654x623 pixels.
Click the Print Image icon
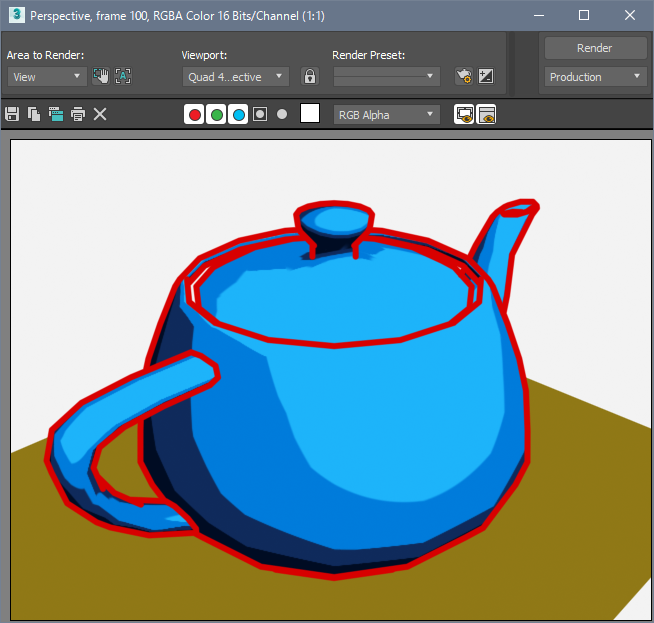(78, 115)
